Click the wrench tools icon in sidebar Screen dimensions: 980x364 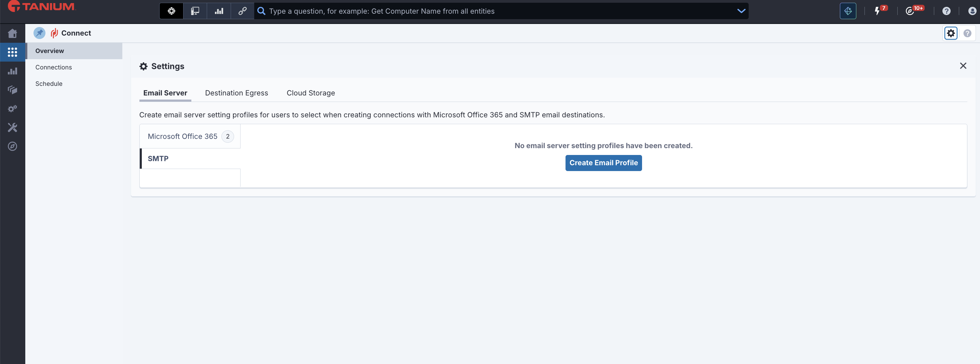pos(12,128)
